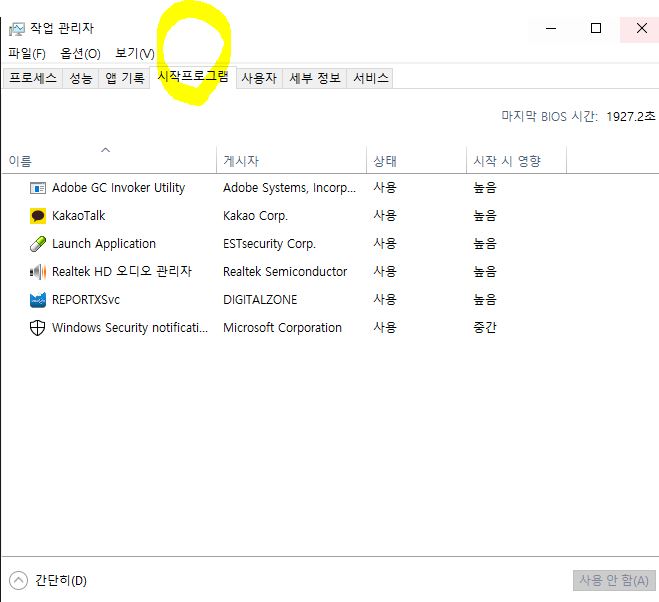Select the Adobe GC Invoker Utility row name
The image size is (659, 602).
coord(119,188)
